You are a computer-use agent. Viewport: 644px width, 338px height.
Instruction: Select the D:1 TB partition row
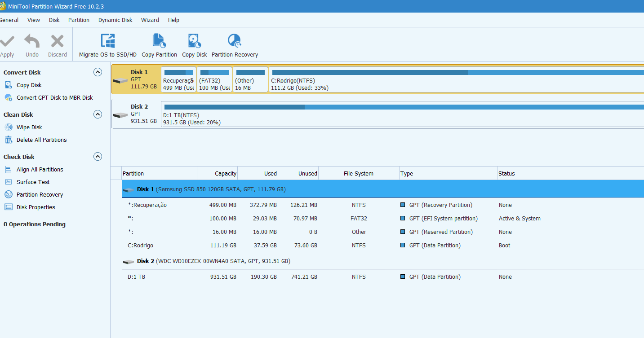pyautogui.click(x=382, y=277)
